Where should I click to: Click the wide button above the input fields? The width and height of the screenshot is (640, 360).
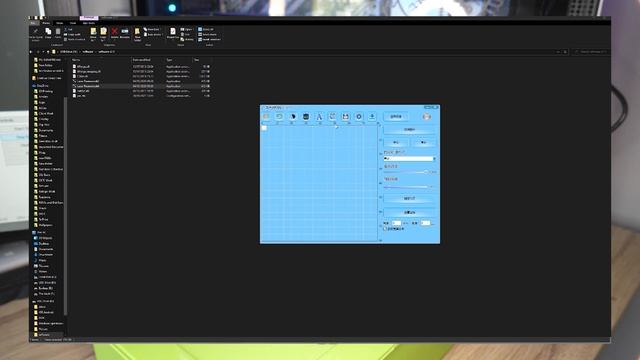click(x=409, y=213)
